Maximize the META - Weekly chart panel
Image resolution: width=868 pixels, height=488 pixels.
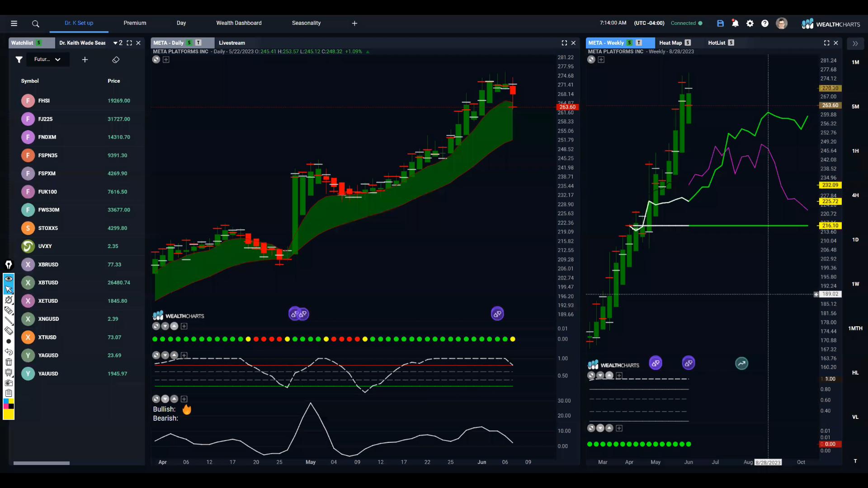click(x=826, y=43)
